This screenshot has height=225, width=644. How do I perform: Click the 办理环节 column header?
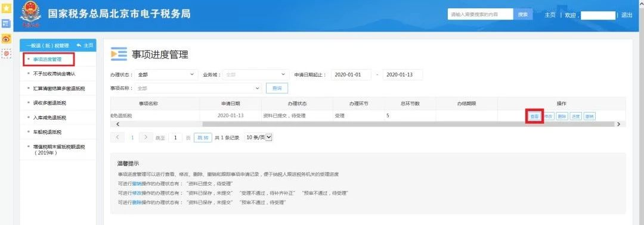click(x=358, y=104)
